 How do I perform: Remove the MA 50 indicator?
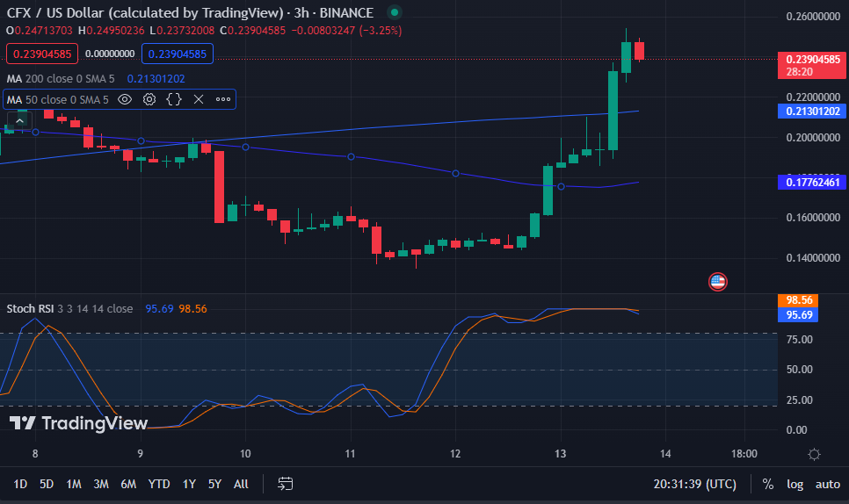point(199,99)
